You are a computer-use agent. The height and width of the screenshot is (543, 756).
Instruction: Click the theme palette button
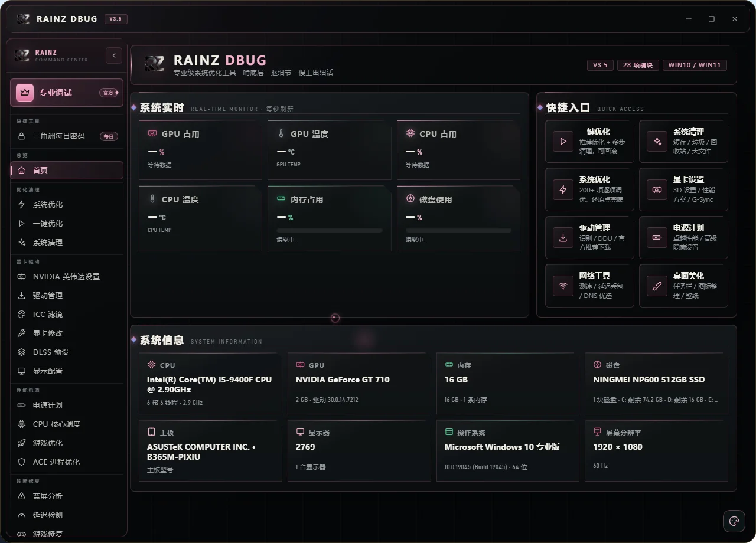coord(734,521)
